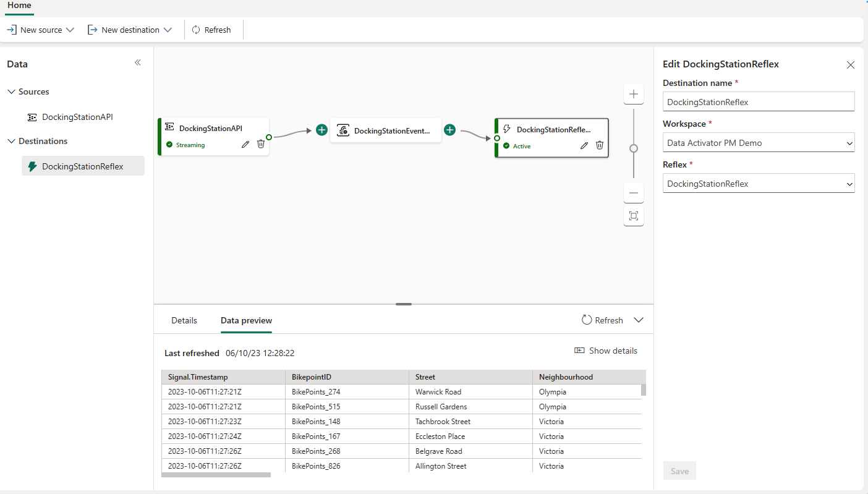The height and width of the screenshot is (494, 868).
Task: Click the vertical scrollbar of data table
Action: (x=644, y=390)
